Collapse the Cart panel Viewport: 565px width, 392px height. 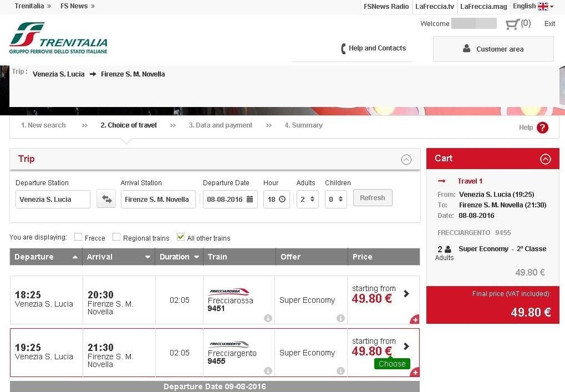(546, 159)
